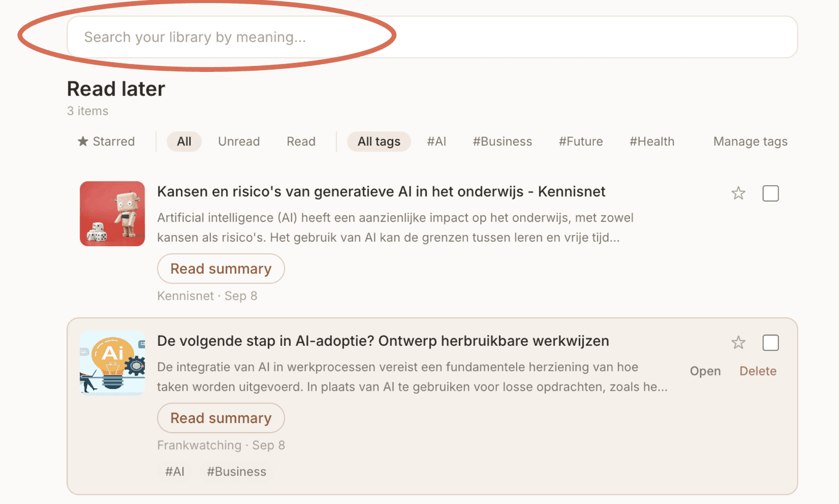
Task: Delete the AI-adoptie article
Action: pos(758,371)
